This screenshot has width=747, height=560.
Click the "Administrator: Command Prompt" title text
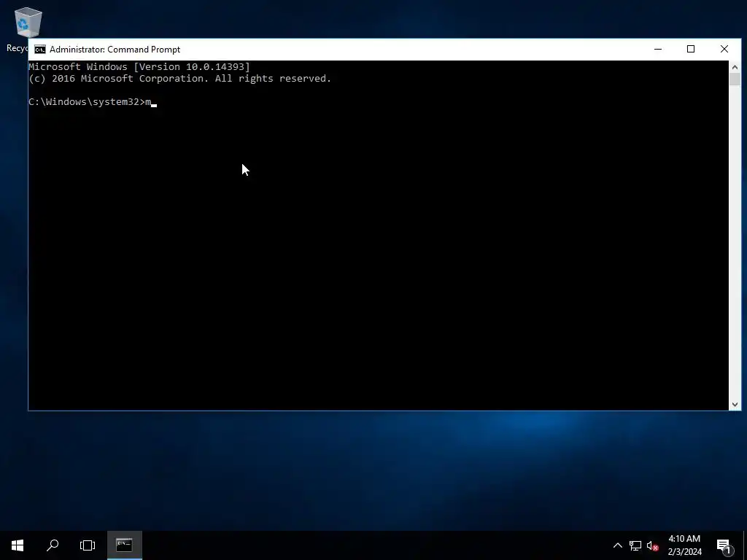115,50
